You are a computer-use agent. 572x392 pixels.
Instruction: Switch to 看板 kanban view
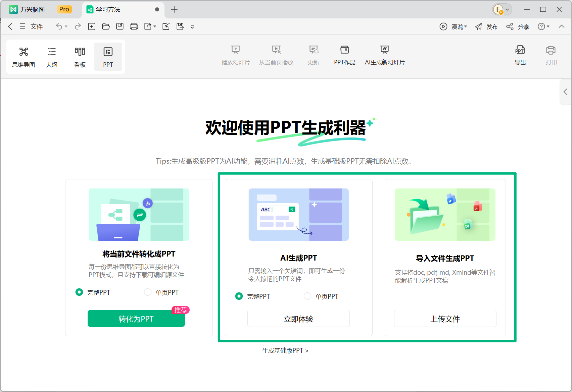point(80,57)
